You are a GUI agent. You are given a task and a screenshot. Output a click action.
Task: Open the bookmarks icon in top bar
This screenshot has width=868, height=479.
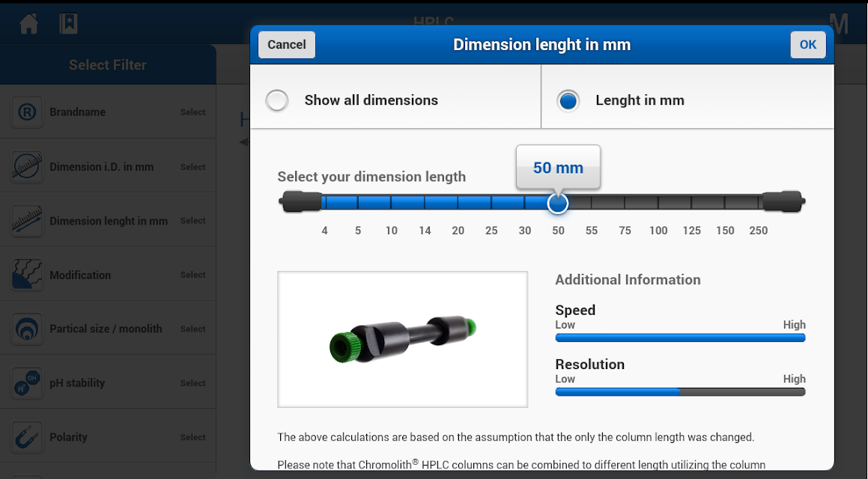click(x=69, y=24)
